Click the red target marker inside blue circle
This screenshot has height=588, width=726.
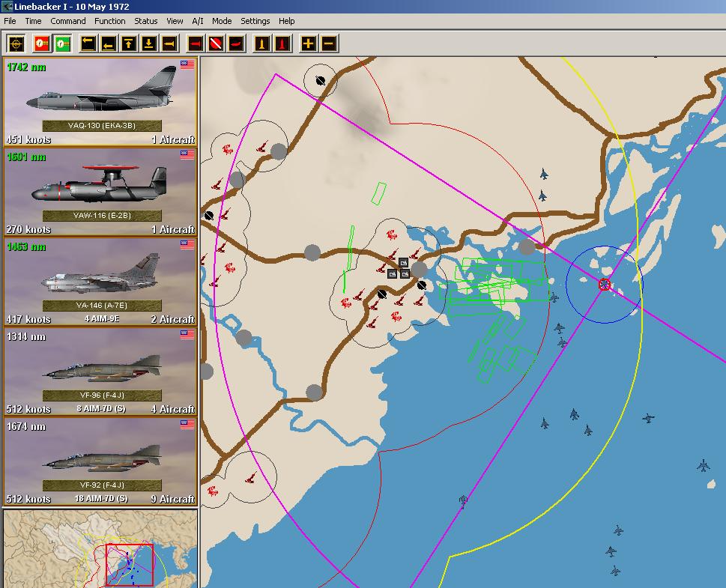(x=605, y=285)
